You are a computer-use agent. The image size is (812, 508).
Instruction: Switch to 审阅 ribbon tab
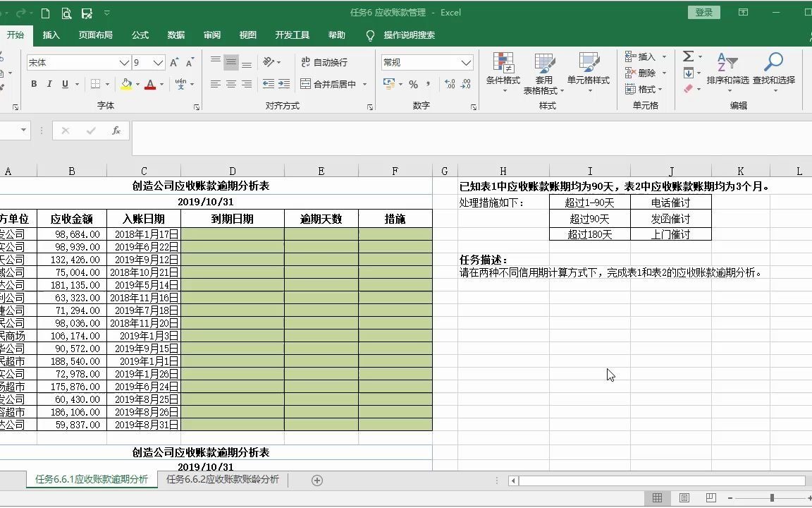211,35
